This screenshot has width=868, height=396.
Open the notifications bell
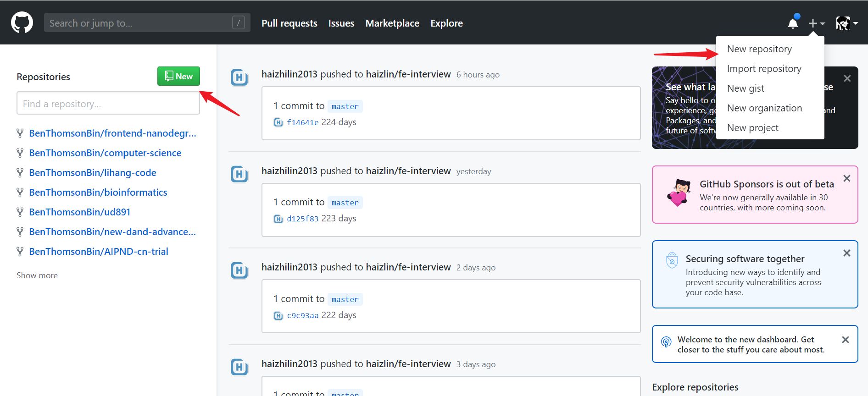click(793, 23)
